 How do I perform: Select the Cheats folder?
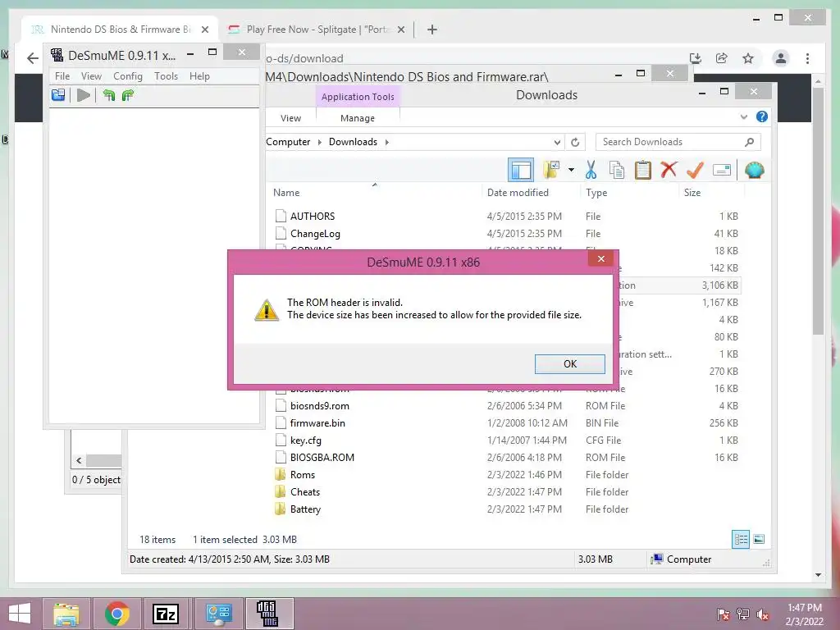point(305,492)
